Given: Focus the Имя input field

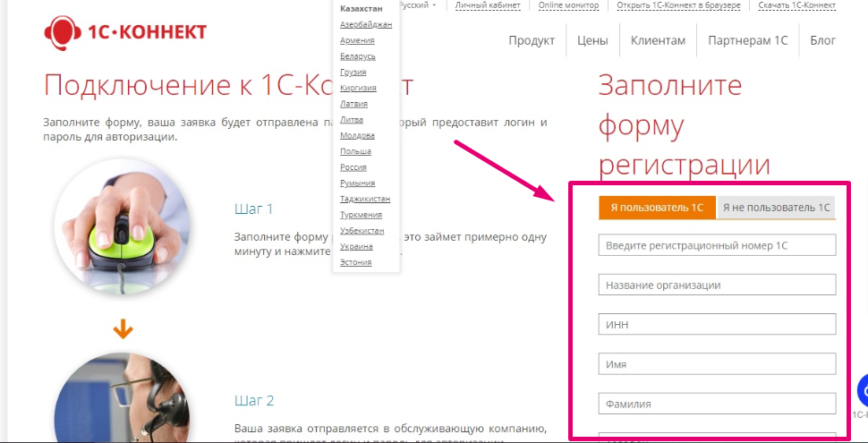Looking at the screenshot, I should [717, 364].
